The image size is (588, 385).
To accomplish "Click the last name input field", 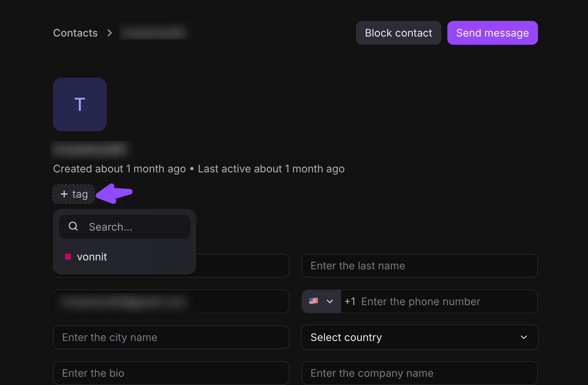I will click(419, 266).
